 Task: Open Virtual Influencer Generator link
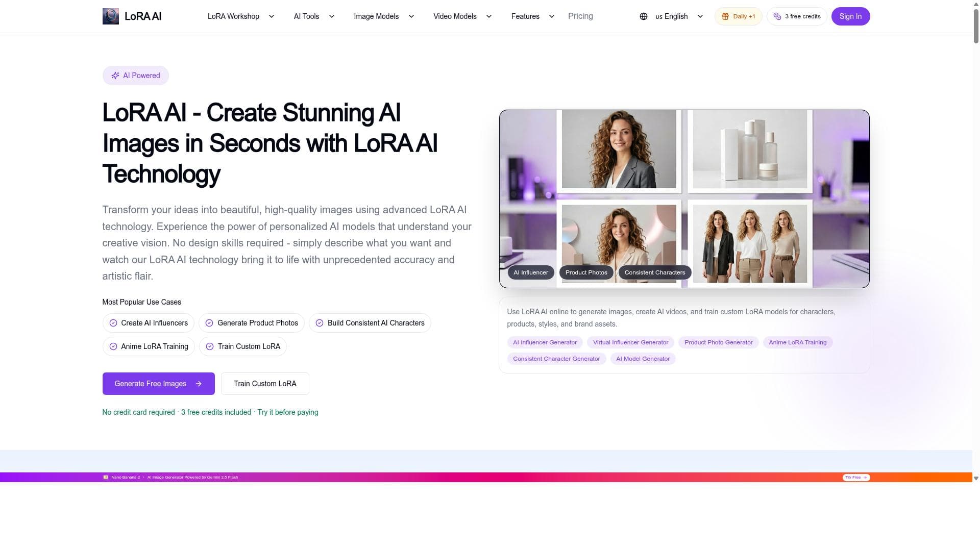(x=630, y=342)
